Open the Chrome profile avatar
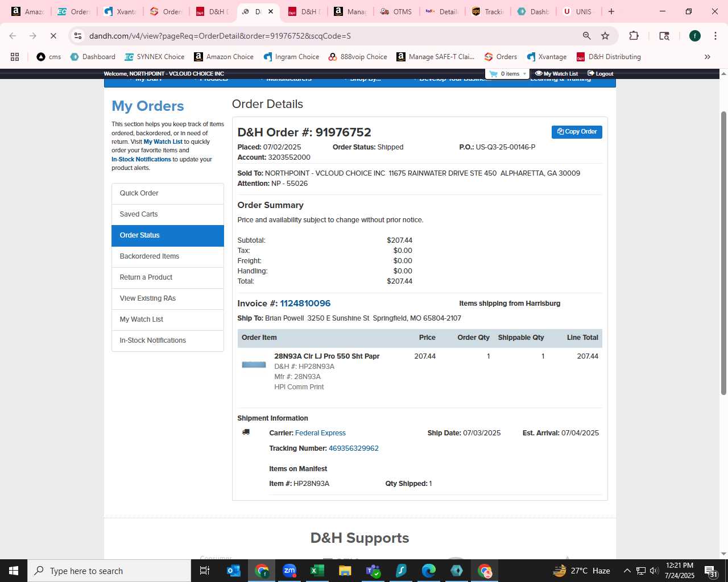Image resolution: width=728 pixels, height=582 pixels. point(694,36)
